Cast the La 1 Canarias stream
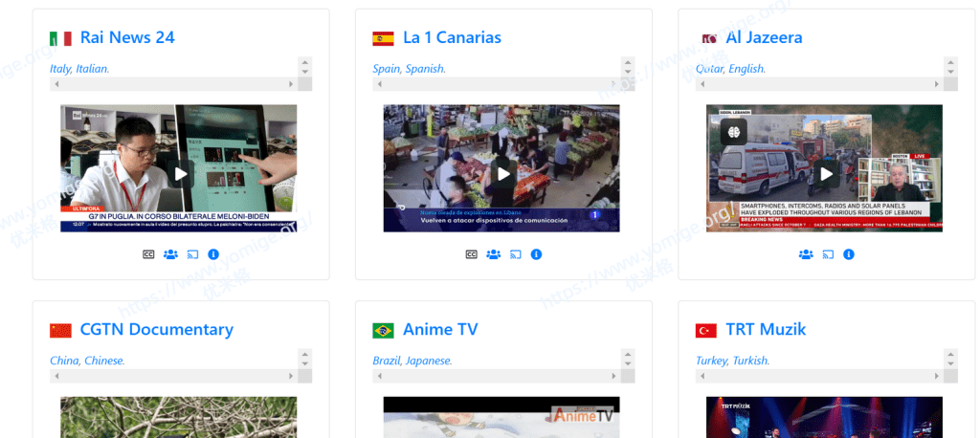 pyautogui.click(x=515, y=254)
